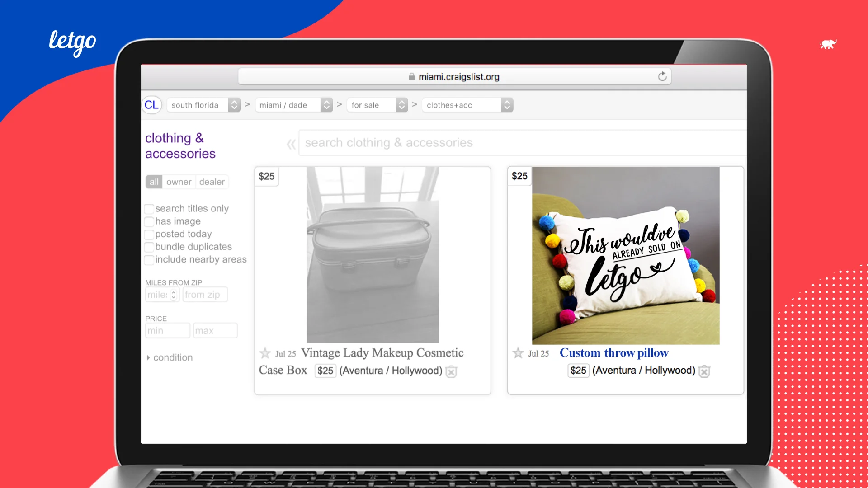Click the from zip input field
The image size is (868, 488).
(205, 295)
